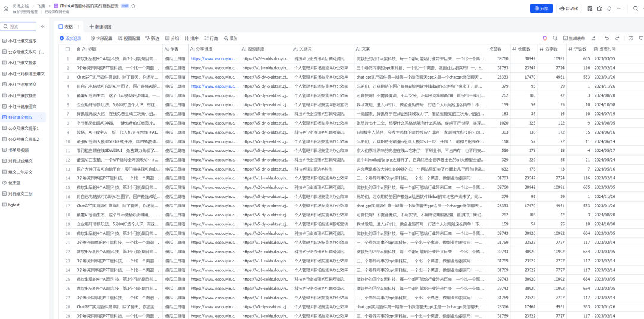This screenshot has width=644, height=319.
Task: Open options menu for 表格 view tab
Action: click(x=78, y=27)
